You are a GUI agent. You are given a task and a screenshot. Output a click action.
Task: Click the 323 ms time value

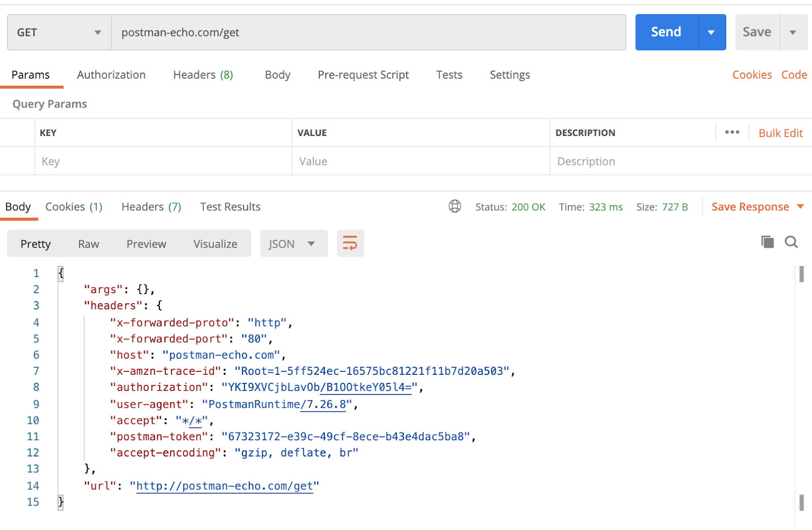coord(606,207)
